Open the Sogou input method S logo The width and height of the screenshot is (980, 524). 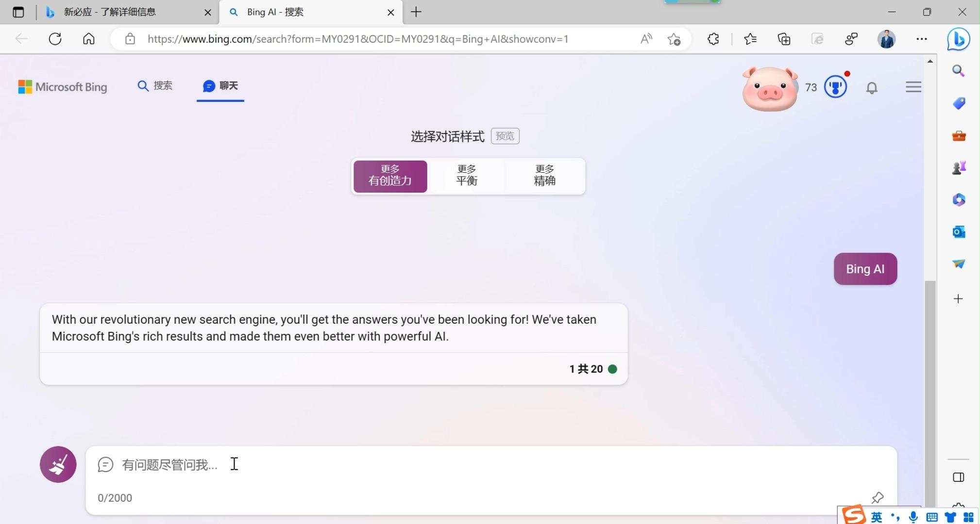(853, 515)
